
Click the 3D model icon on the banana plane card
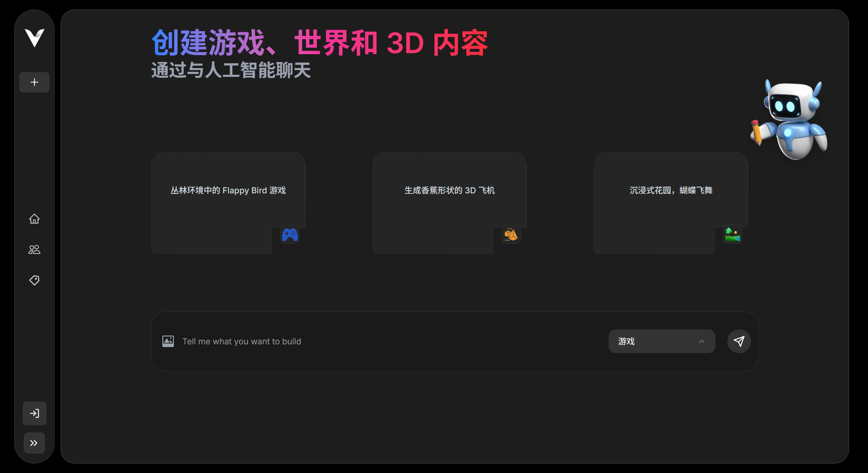tap(511, 234)
